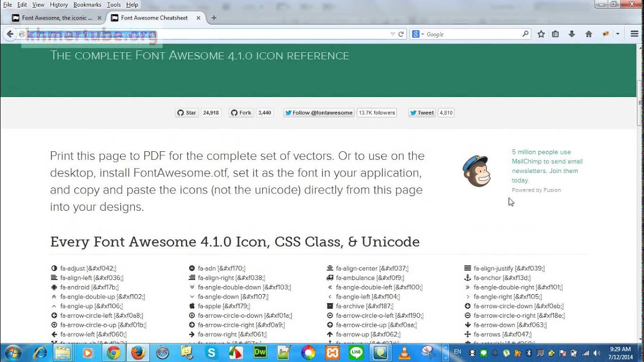Click the Powered by Fusion link
Screen dimensions: 644x362
(536, 190)
